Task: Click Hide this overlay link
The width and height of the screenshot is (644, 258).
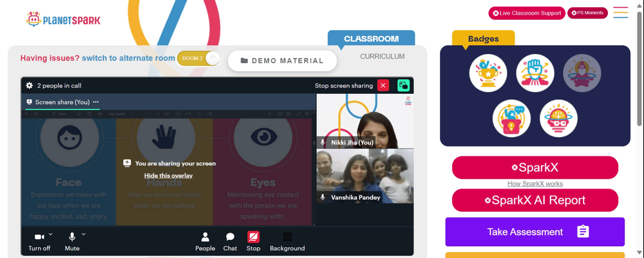Action: pos(168,176)
